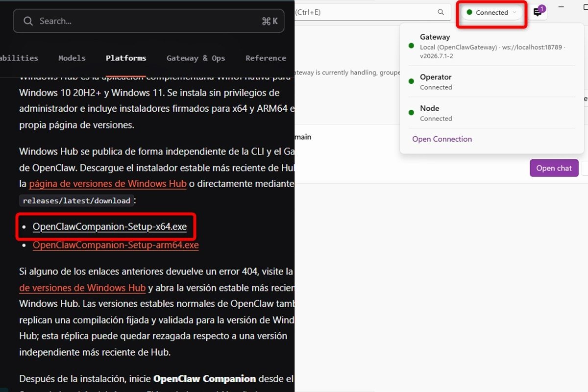Click the releases/latest/download code snippet
Image resolution: width=588 pixels, height=392 pixels.
76,200
